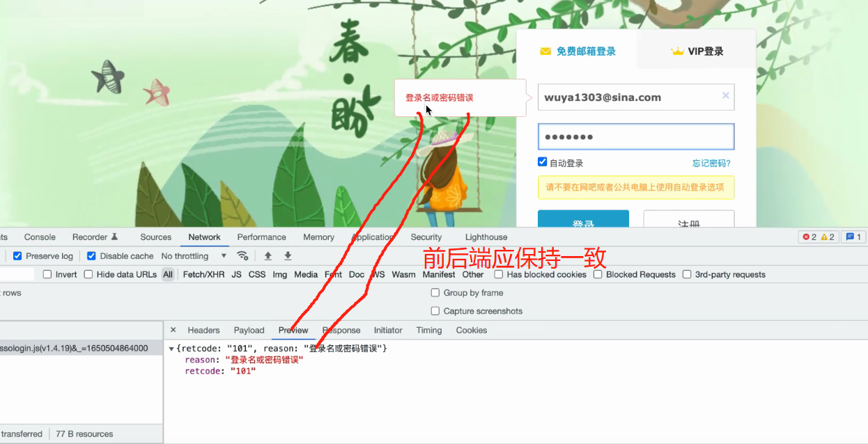Clear the email field with the X icon
The image size is (868, 444).
[x=725, y=96]
